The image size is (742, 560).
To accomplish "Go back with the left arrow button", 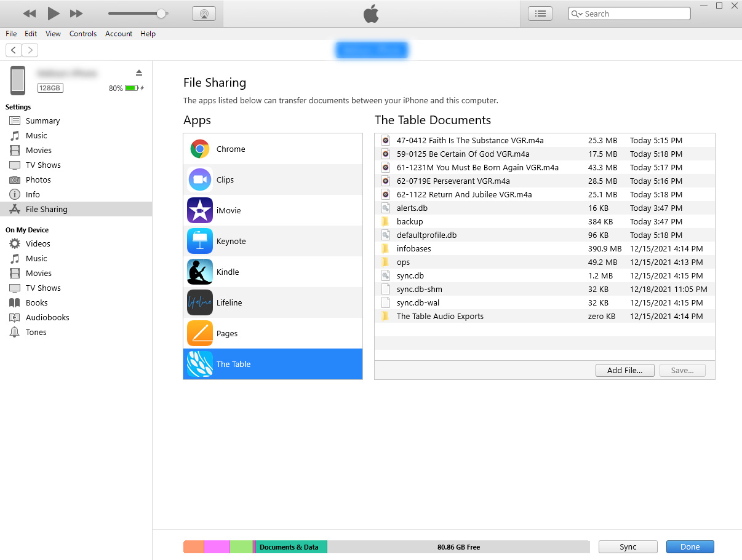I will [14, 50].
